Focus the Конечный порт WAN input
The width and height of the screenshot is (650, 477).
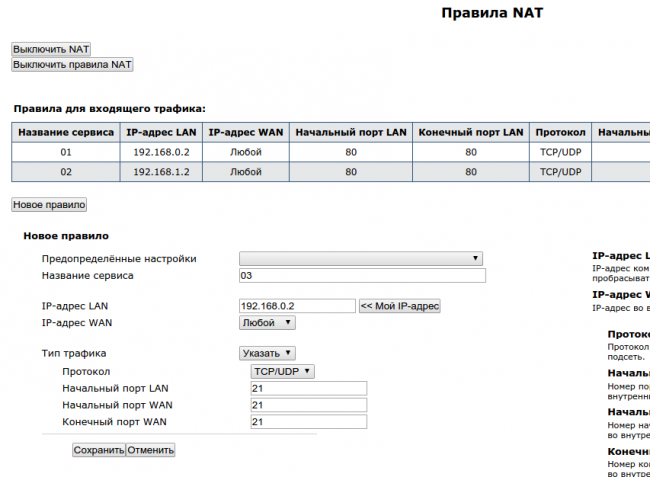coord(309,422)
